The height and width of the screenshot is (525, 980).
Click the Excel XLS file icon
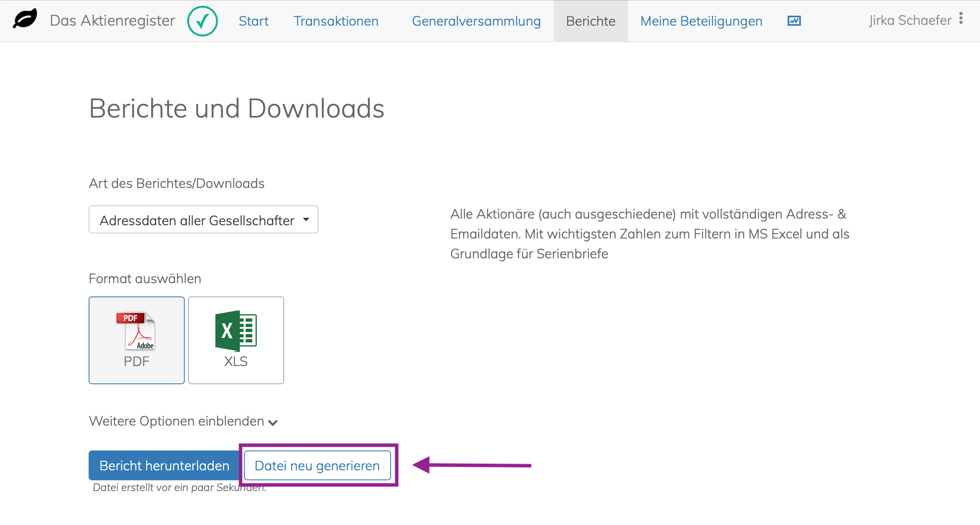point(236,331)
